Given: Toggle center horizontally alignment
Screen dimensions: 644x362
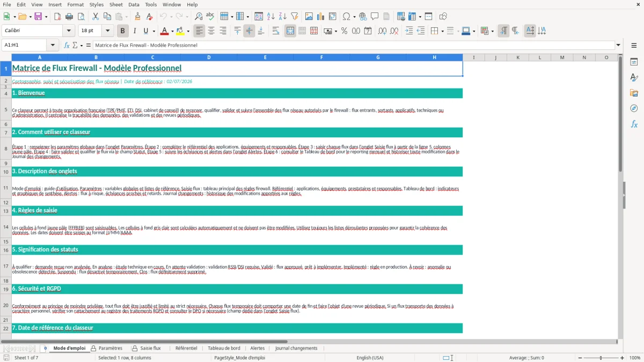Looking at the screenshot, I should click(211, 31).
